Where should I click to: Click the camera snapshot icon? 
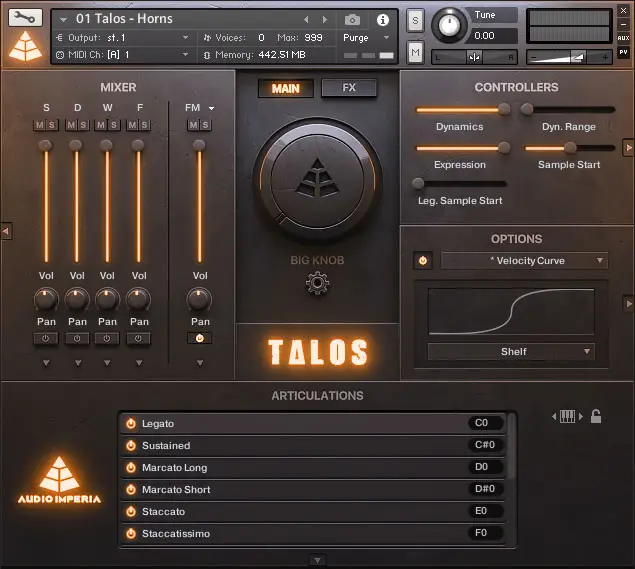coord(352,19)
